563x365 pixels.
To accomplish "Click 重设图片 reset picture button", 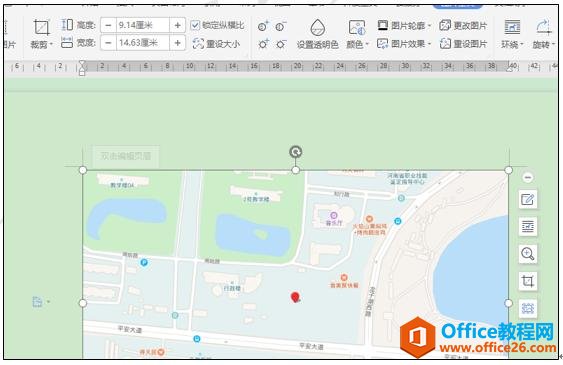I will tap(463, 44).
